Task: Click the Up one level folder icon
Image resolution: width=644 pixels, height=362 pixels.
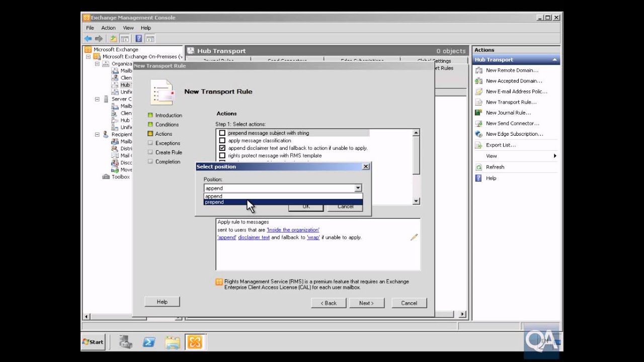Action: (114, 39)
